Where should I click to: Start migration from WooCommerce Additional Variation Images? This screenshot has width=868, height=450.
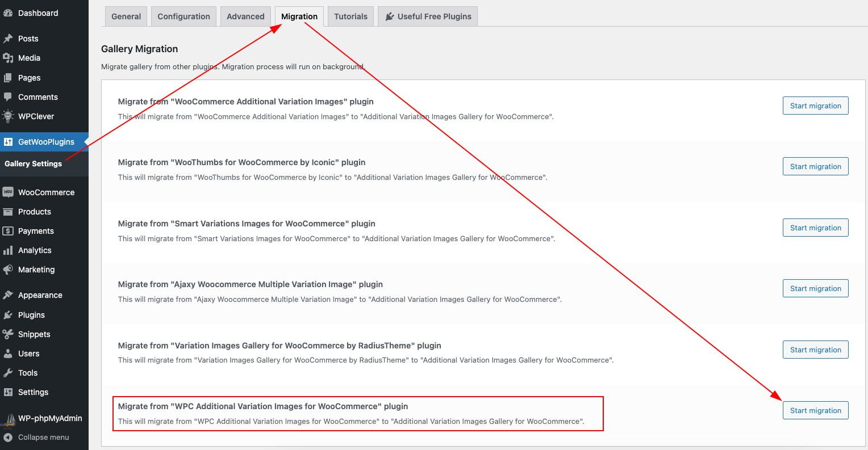[816, 106]
